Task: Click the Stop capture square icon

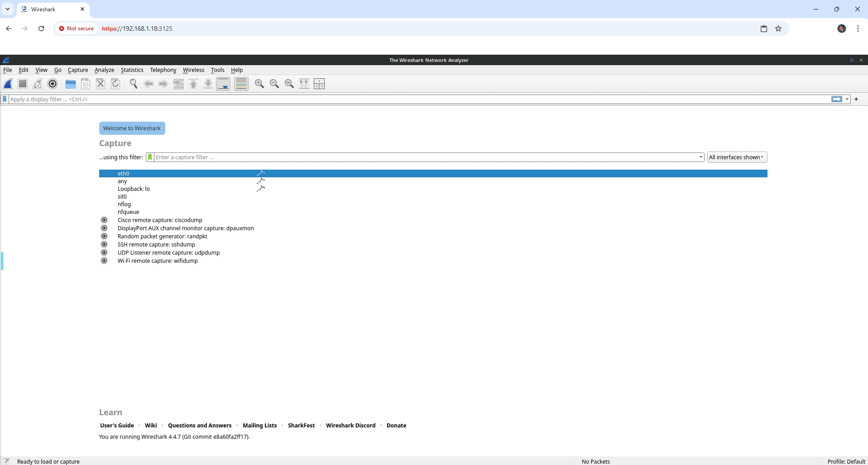Action: [23, 84]
